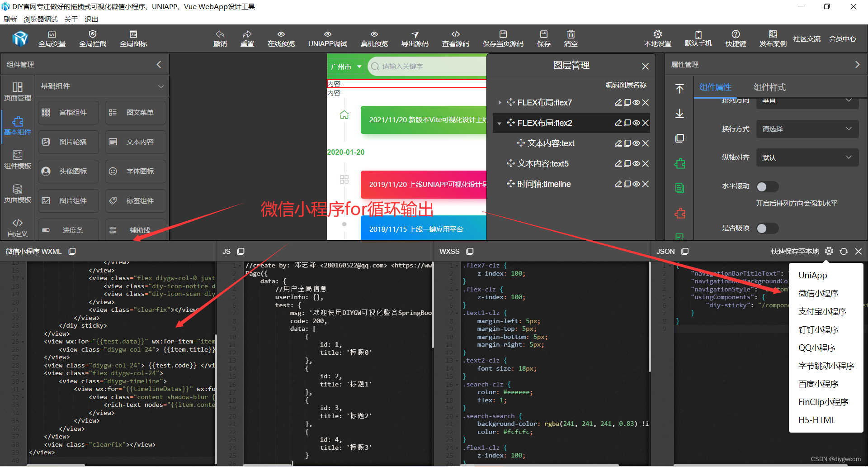Image resolution: width=868 pixels, height=467 pixels.
Task: Open the 换行方式 dropdown
Action: point(807,129)
